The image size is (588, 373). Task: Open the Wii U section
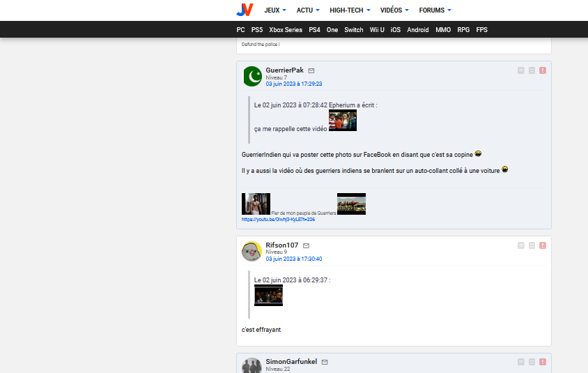tap(377, 30)
